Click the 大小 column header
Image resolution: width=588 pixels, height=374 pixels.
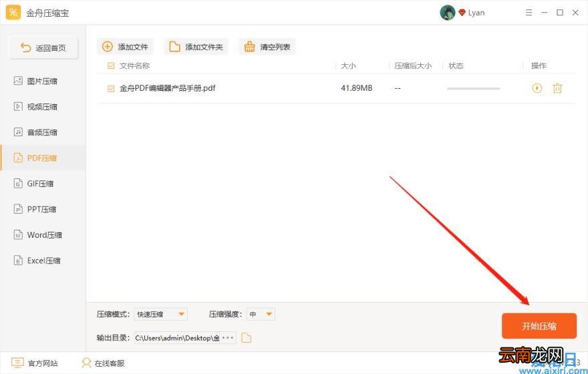pos(348,66)
